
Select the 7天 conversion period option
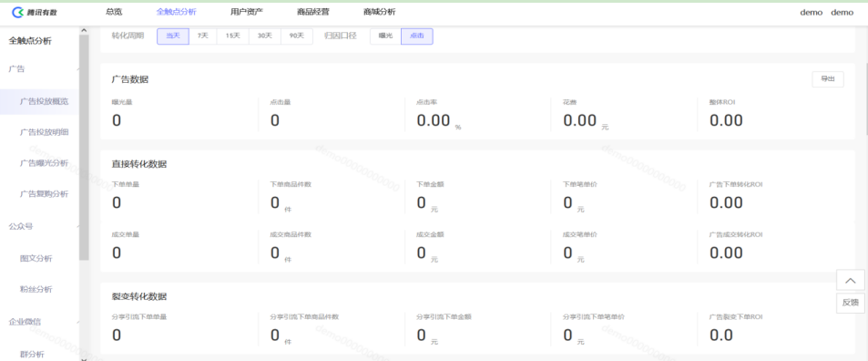click(203, 36)
